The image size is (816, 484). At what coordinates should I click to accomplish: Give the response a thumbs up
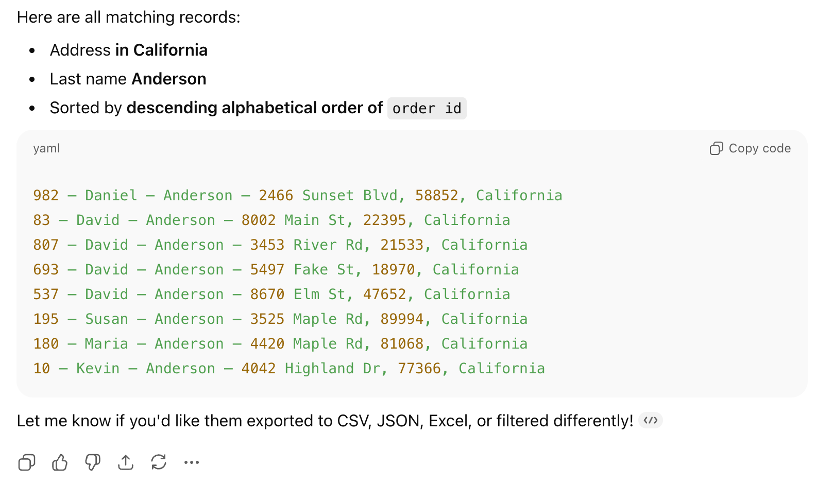60,462
